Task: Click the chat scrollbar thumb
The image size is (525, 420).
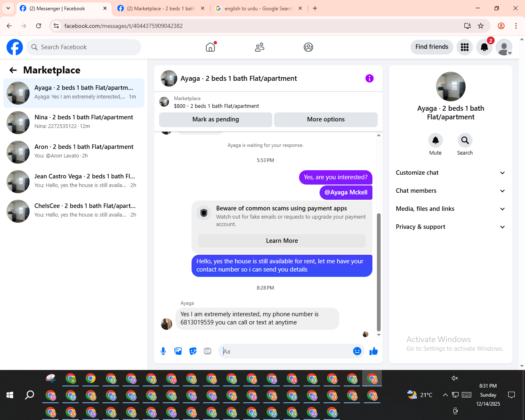Action: [379, 272]
